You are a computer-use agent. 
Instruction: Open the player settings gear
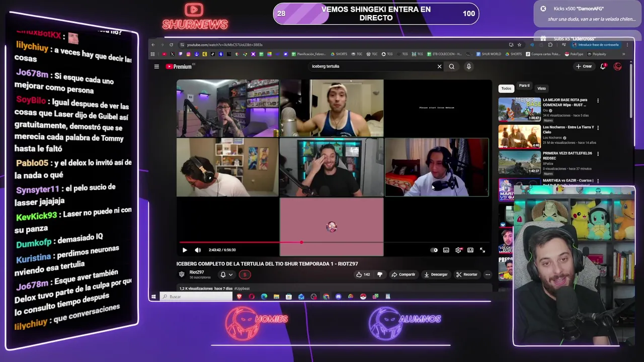[458, 250]
